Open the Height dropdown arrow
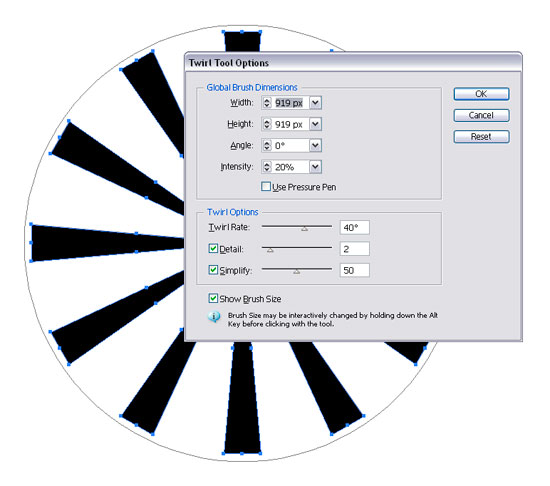Screen dimensions: 550x486 click(315, 124)
